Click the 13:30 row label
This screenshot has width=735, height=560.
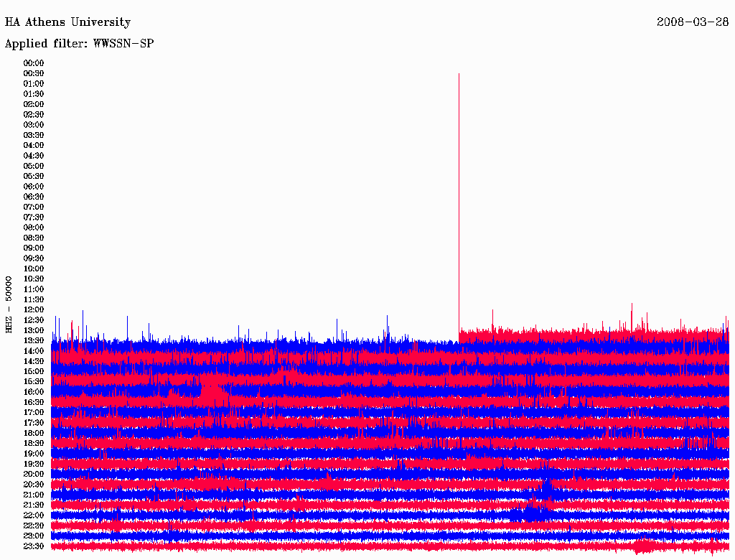pyautogui.click(x=34, y=340)
